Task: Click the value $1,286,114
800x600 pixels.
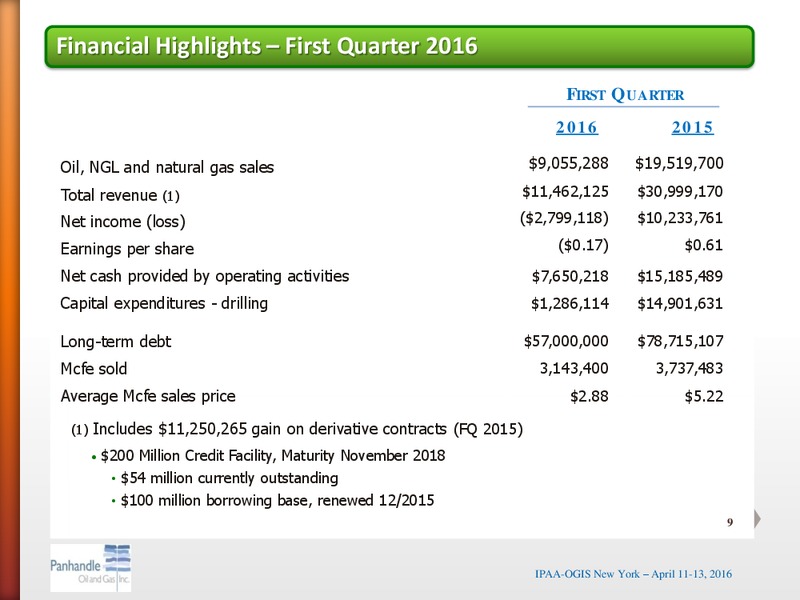Action: [570, 304]
